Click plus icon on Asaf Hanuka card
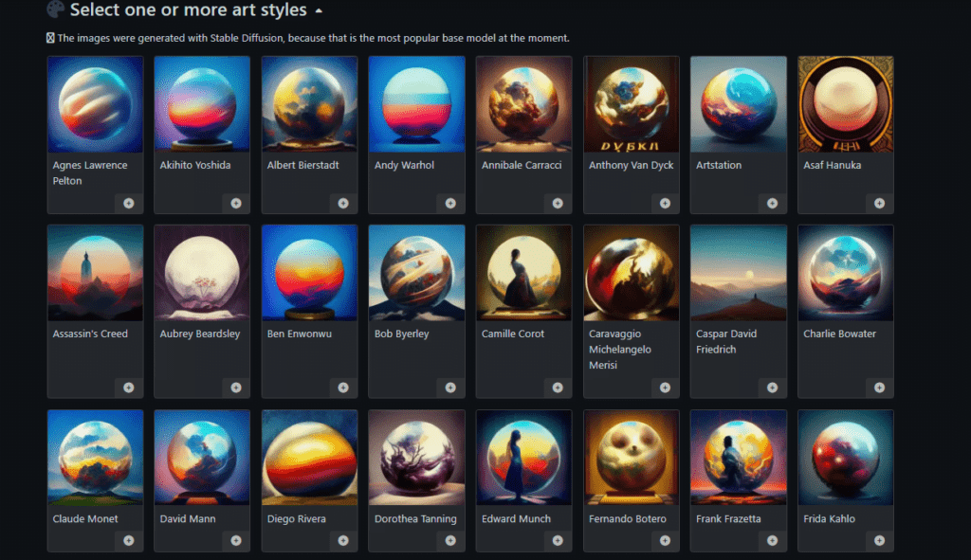971x560 pixels. [879, 203]
